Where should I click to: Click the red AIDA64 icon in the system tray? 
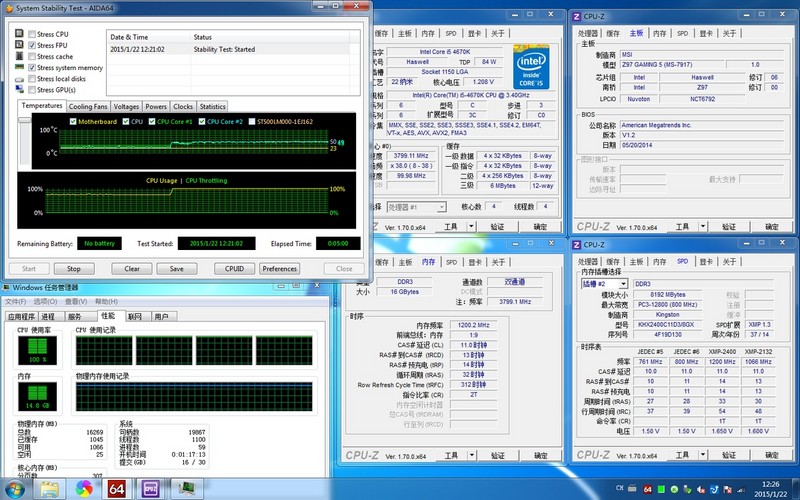[647, 490]
